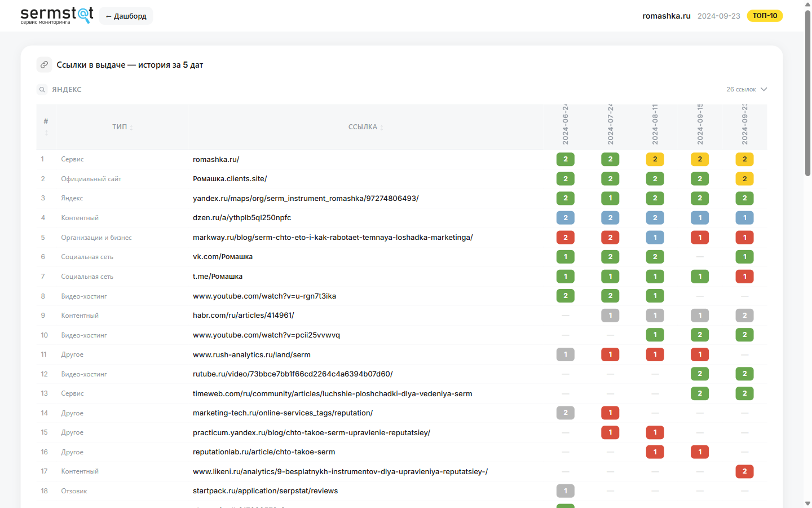
Task: Click the red badge in the t.me/Ромашка row
Action: pyautogui.click(x=744, y=277)
